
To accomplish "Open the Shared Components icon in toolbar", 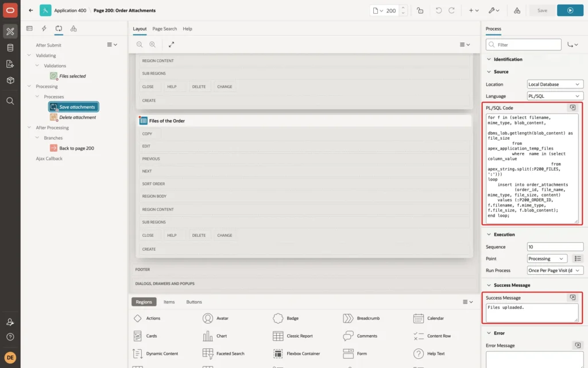I will [x=517, y=10].
